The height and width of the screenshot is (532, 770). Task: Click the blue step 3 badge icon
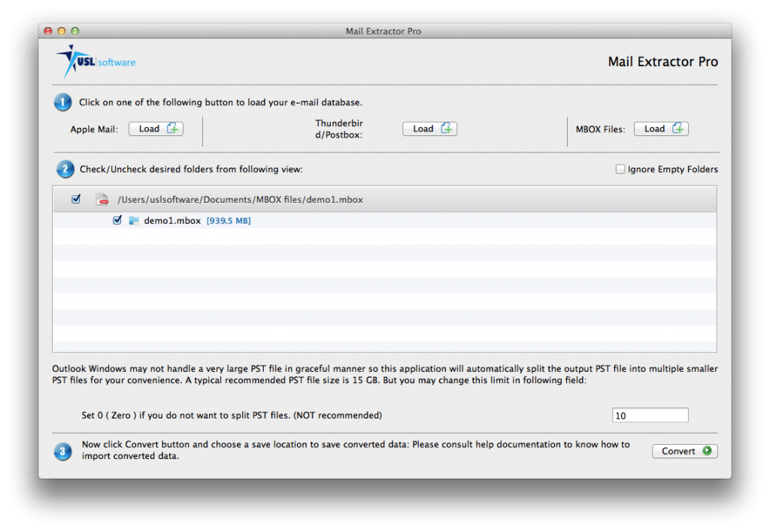pyautogui.click(x=62, y=451)
